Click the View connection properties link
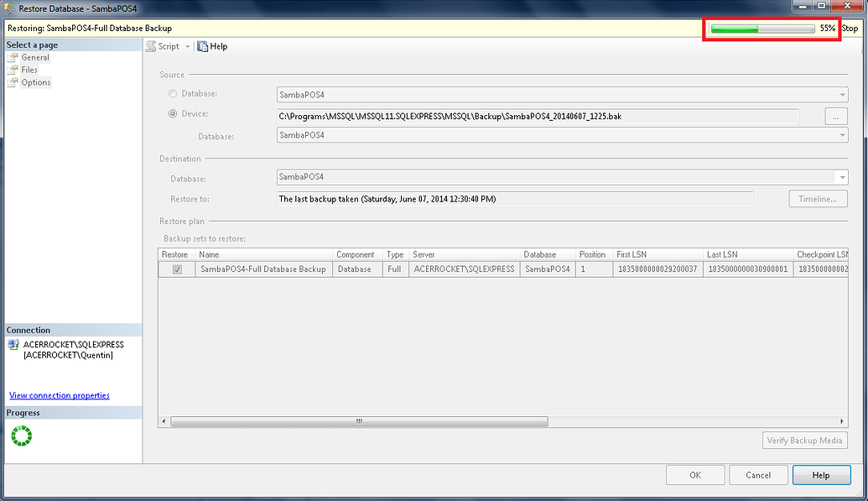This screenshot has height=501, width=868. point(59,395)
